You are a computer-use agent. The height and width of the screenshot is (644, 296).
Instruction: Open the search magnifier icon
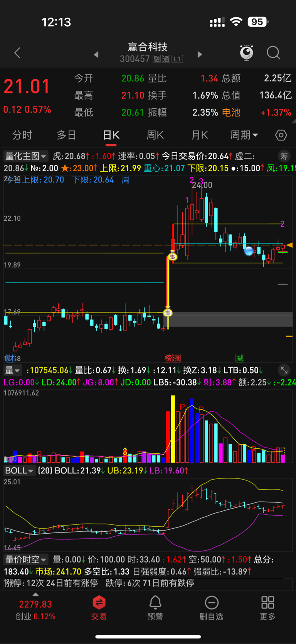click(273, 53)
